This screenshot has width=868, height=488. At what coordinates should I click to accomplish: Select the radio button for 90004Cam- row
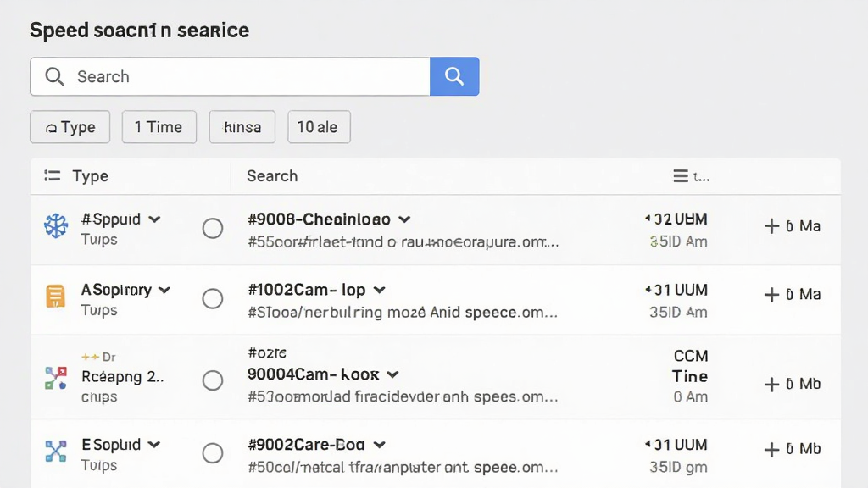coord(213,380)
